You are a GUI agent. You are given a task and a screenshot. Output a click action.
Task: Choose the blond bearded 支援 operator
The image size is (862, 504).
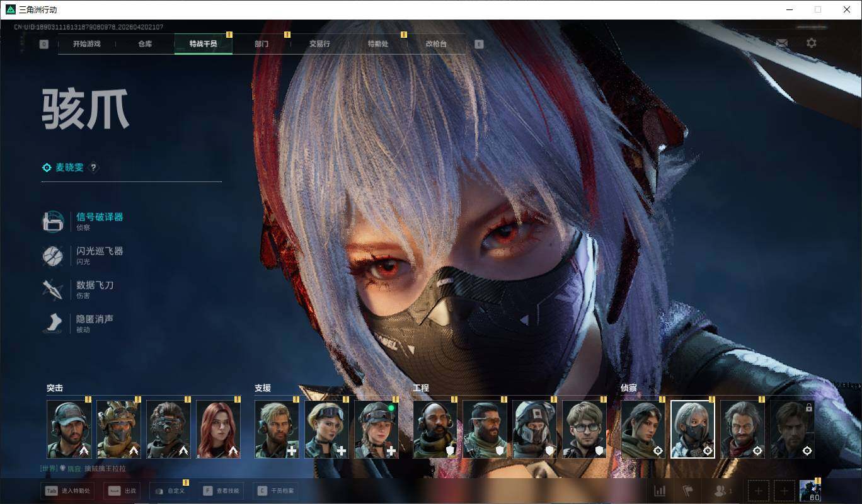(x=277, y=429)
